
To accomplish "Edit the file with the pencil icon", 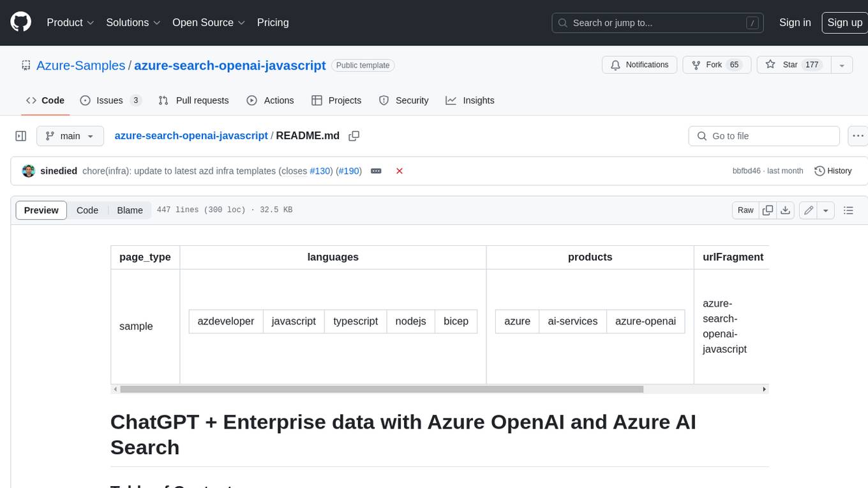I will coord(809,210).
